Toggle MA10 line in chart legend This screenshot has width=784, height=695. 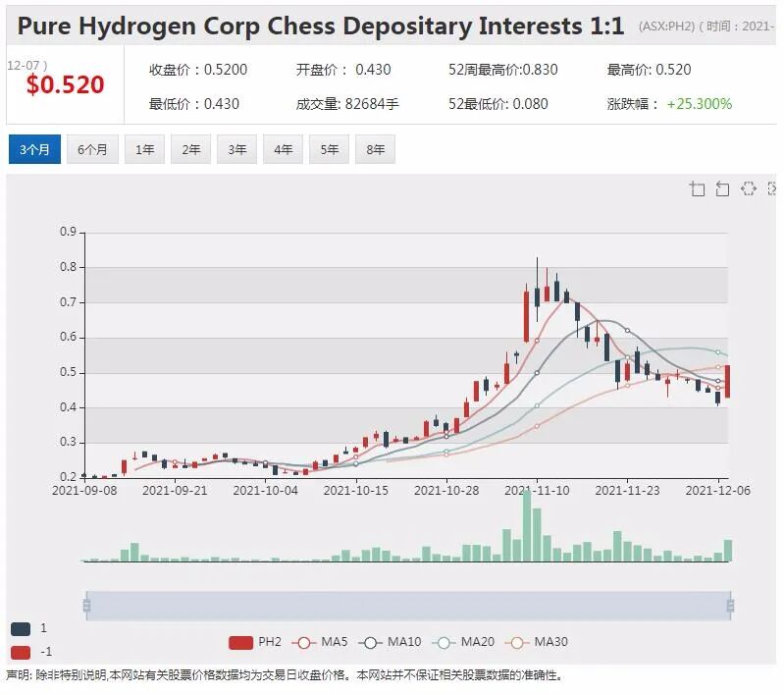click(x=390, y=642)
